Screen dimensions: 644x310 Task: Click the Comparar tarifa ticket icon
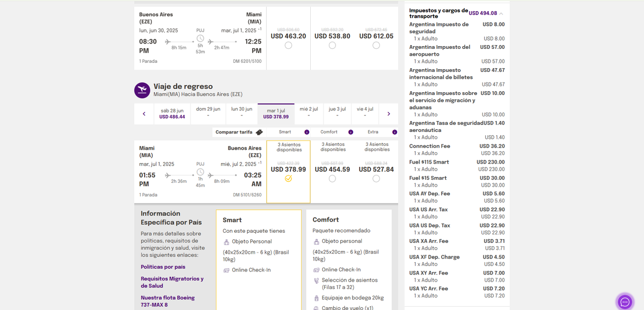pos(259,132)
